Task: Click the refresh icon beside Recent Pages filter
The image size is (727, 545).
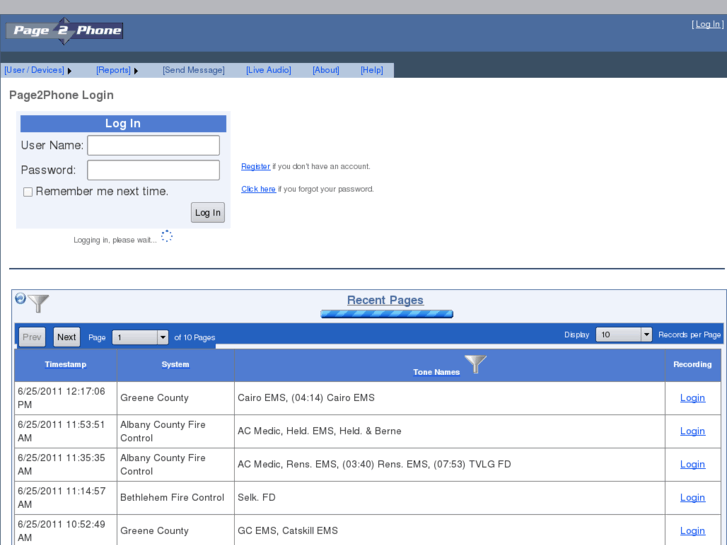Action: (x=20, y=298)
